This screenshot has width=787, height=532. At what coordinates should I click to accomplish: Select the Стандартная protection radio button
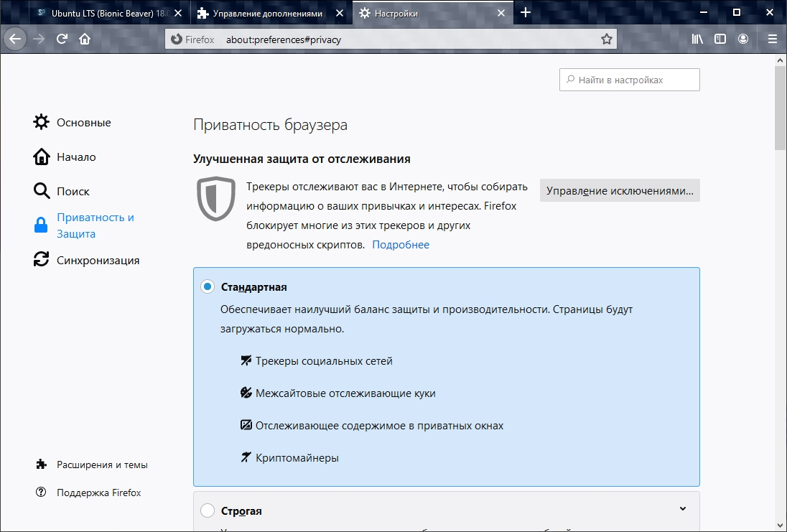[x=208, y=287]
